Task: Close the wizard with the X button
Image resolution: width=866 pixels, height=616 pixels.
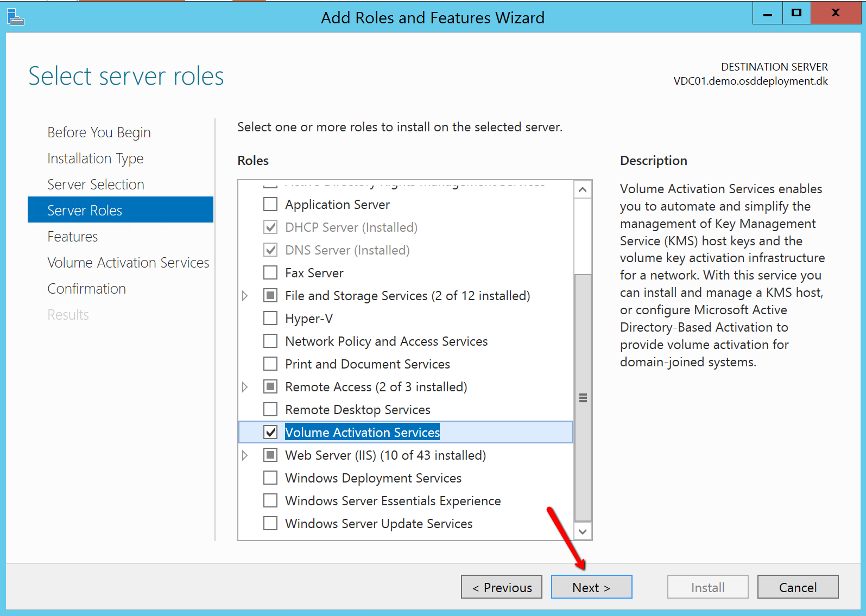Action: (835, 13)
